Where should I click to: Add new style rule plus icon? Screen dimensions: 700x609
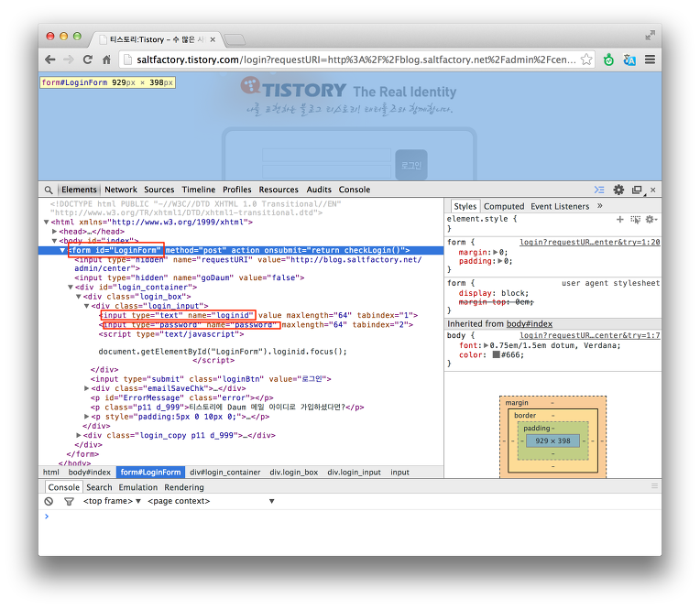(x=619, y=219)
